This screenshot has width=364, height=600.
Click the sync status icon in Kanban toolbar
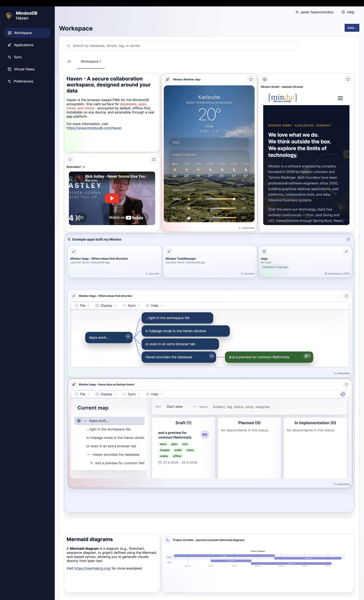[x=343, y=394]
